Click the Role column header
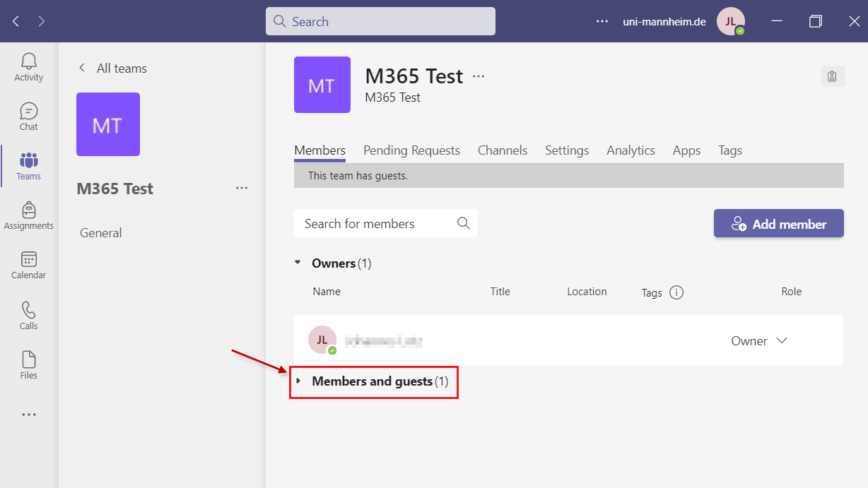Viewport: 868px width, 488px height. (x=792, y=292)
